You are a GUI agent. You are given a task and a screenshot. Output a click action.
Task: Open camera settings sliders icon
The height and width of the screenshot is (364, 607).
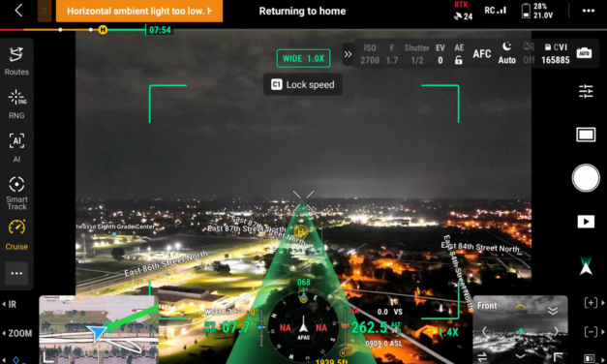[586, 91]
